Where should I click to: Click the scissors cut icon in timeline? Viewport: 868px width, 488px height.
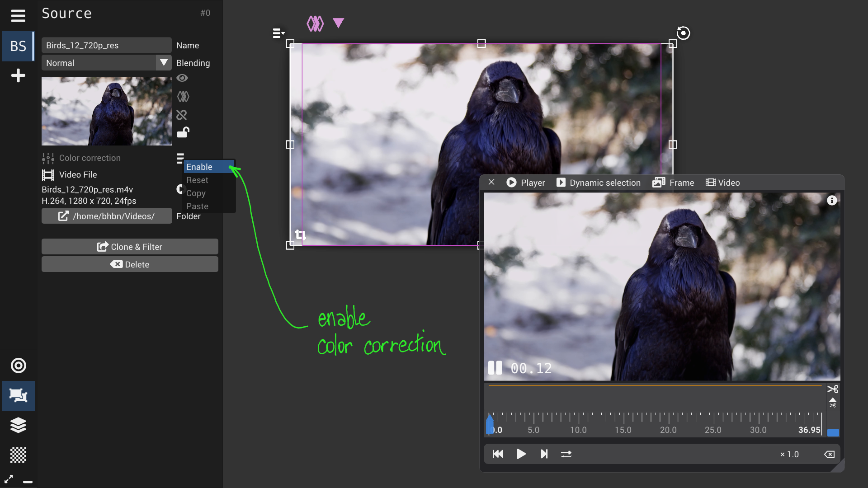(833, 389)
